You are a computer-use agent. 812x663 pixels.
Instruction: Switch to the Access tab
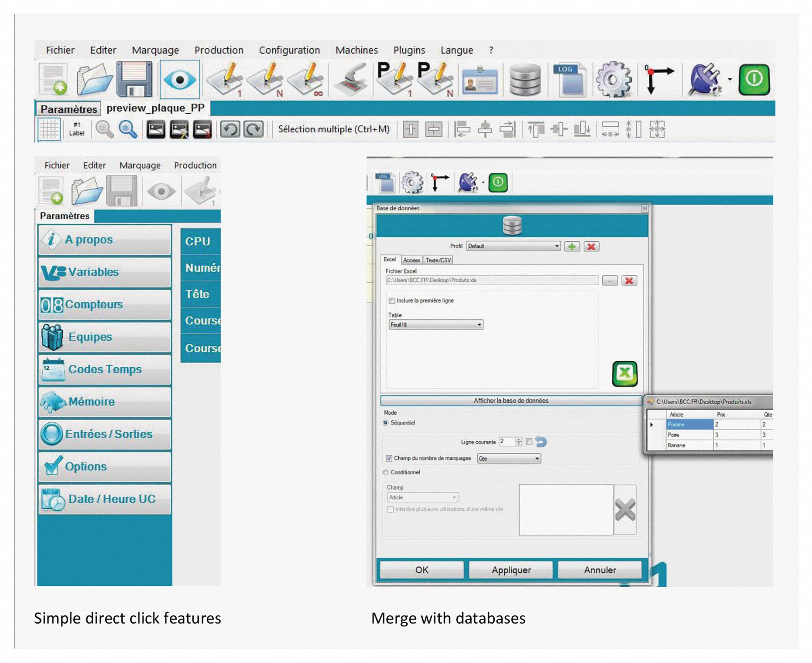tap(411, 260)
